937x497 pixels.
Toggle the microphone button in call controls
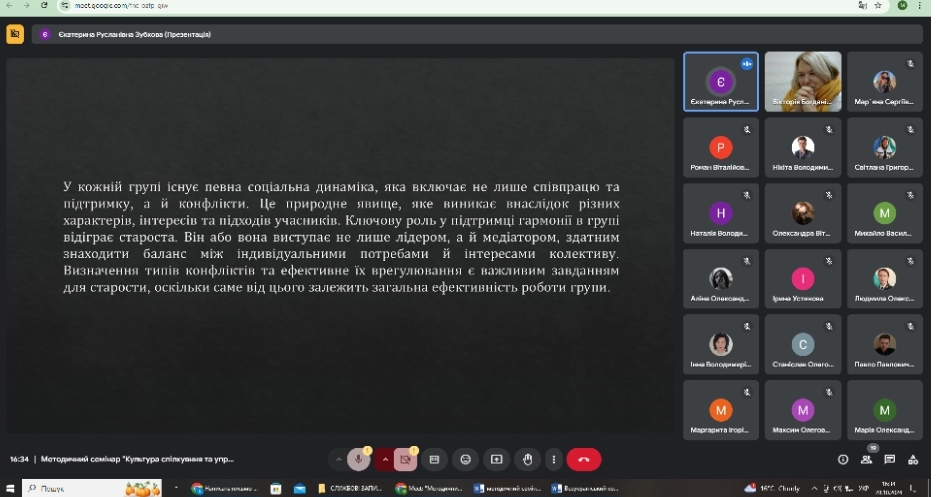[358, 459]
